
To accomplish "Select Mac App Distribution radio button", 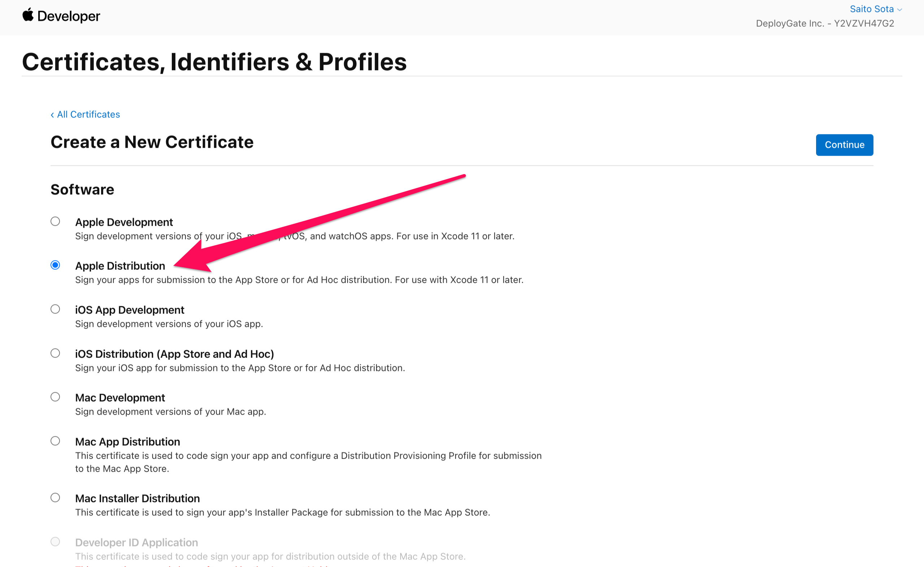I will [55, 441].
